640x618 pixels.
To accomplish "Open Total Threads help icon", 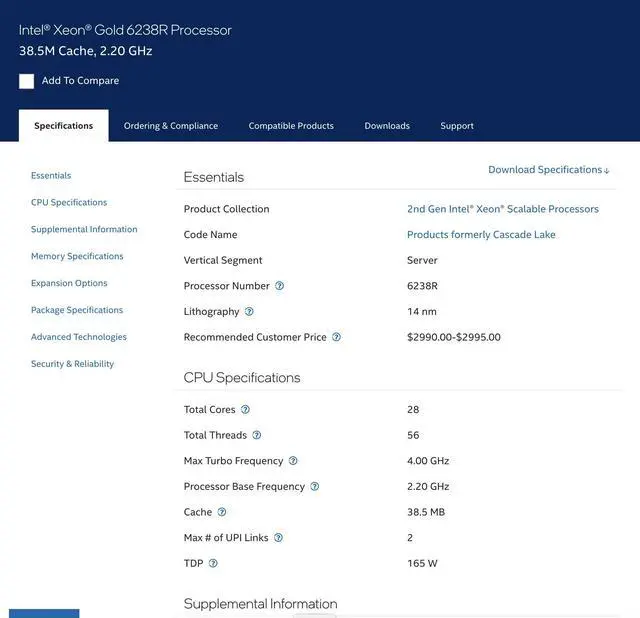I will pyautogui.click(x=257, y=435).
